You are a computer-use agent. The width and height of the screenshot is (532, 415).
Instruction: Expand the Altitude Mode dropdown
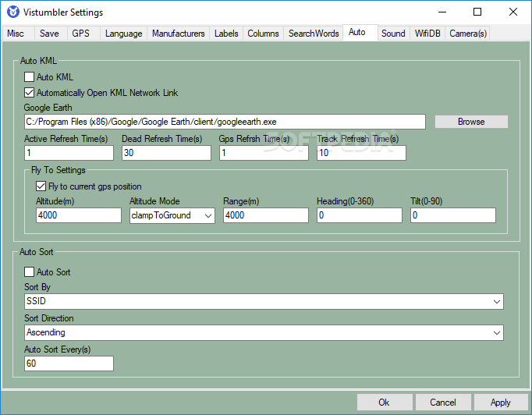coord(172,215)
